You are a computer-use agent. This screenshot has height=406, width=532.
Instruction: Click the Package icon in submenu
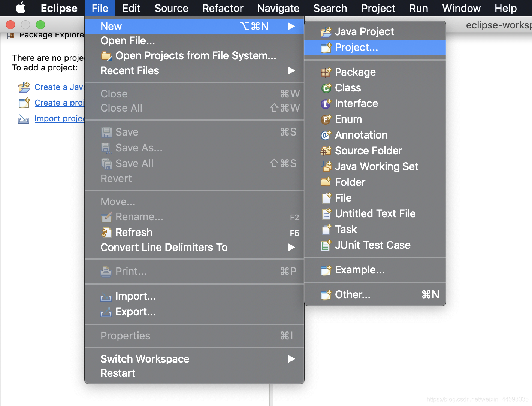tap(326, 72)
